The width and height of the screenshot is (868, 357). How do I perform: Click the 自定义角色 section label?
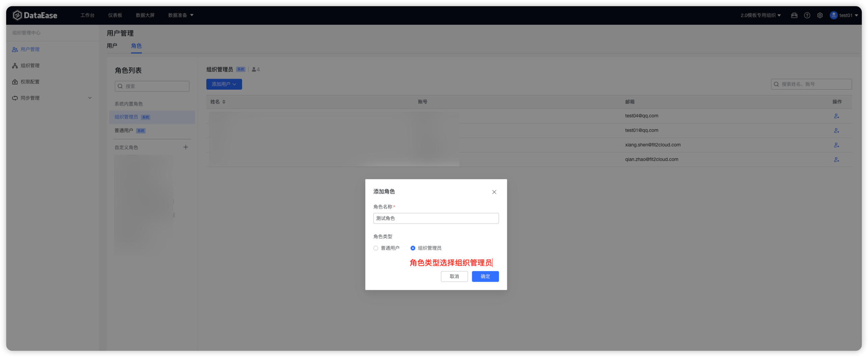(x=126, y=147)
